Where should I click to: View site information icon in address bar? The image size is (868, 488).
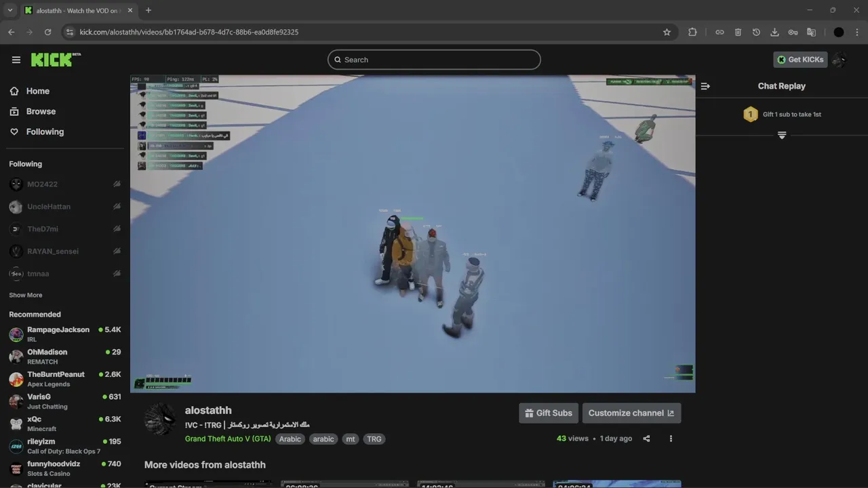(x=69, y=32)
